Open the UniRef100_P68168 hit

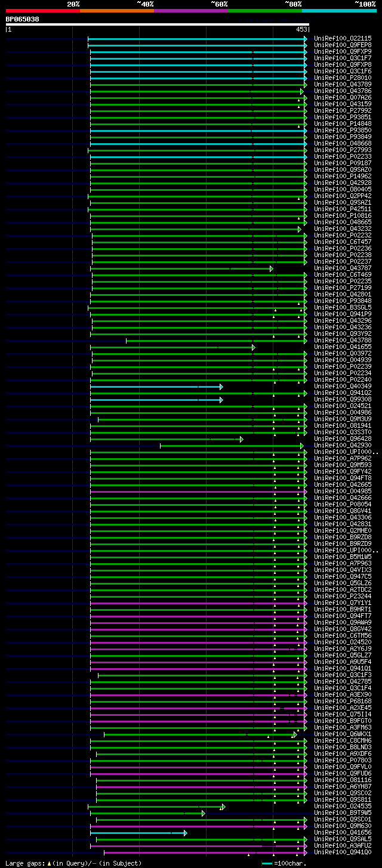click(343, 702)
